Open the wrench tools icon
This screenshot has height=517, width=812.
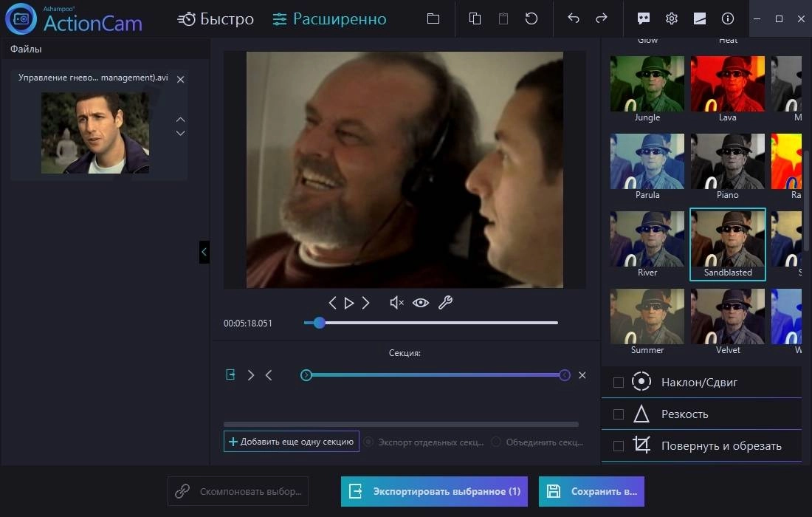(x=445, y=303)
